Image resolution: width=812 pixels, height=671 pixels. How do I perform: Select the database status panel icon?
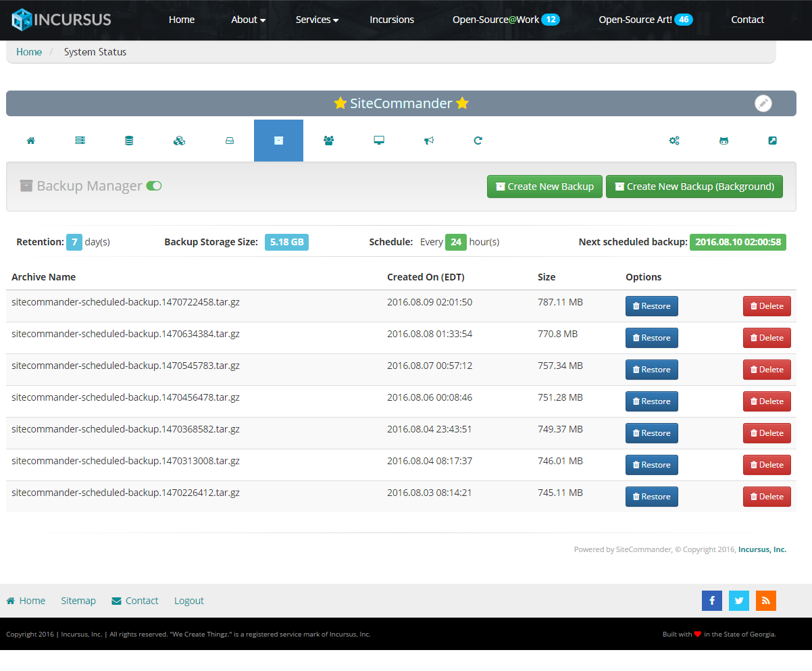point(129,141)
